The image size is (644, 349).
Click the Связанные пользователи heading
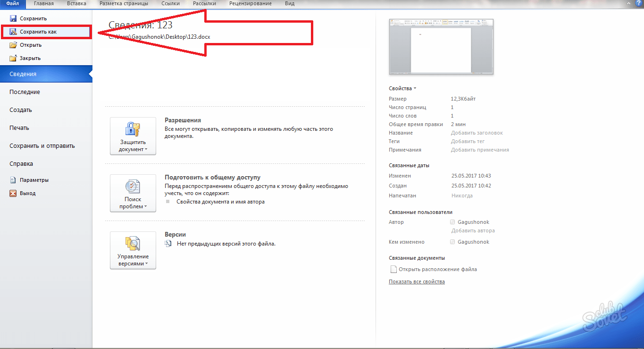(420, 212)
